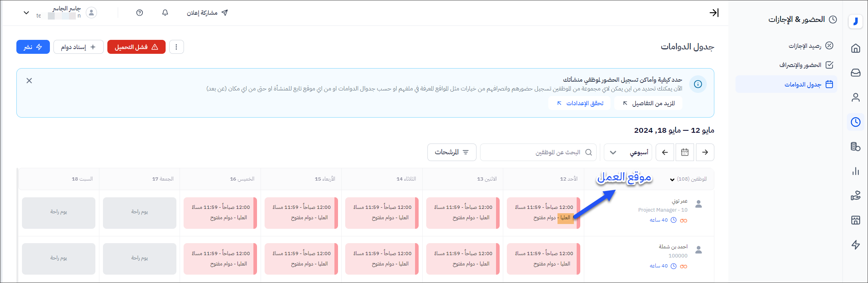Click the home icon in the sidebar
The width and height of the screenshot is (868, 283).
(x=855, y=49)
